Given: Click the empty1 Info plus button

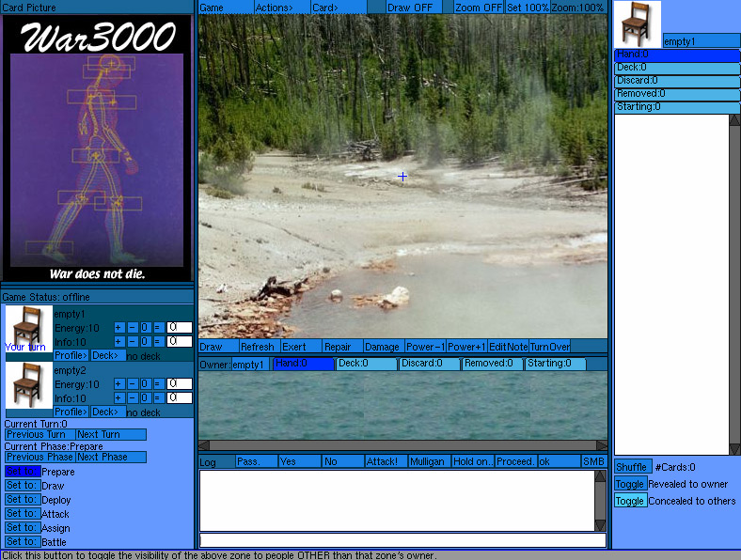Looking at the screenshot, I should [119, 341].
